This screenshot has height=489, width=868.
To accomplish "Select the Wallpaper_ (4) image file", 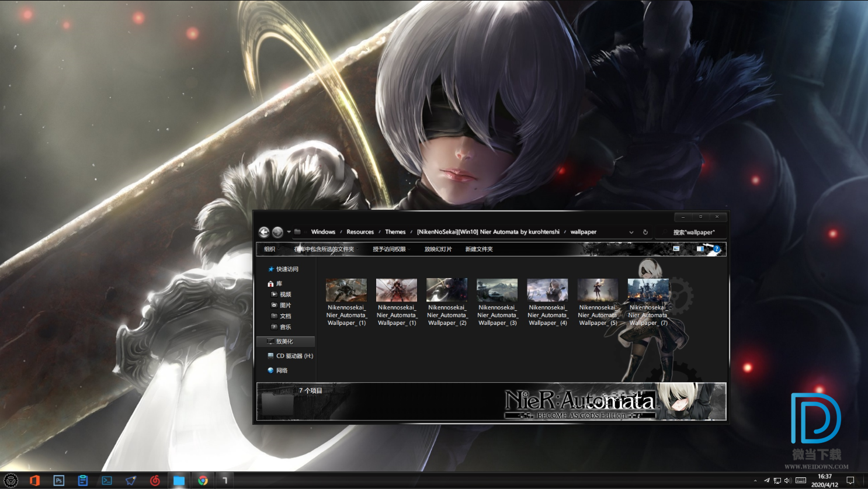I will point(547,302).
